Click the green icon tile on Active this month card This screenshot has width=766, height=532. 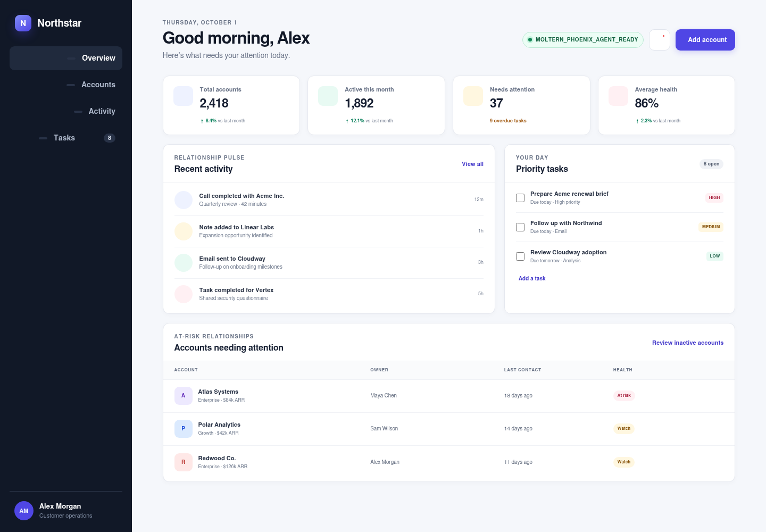(x=328, y=96)
